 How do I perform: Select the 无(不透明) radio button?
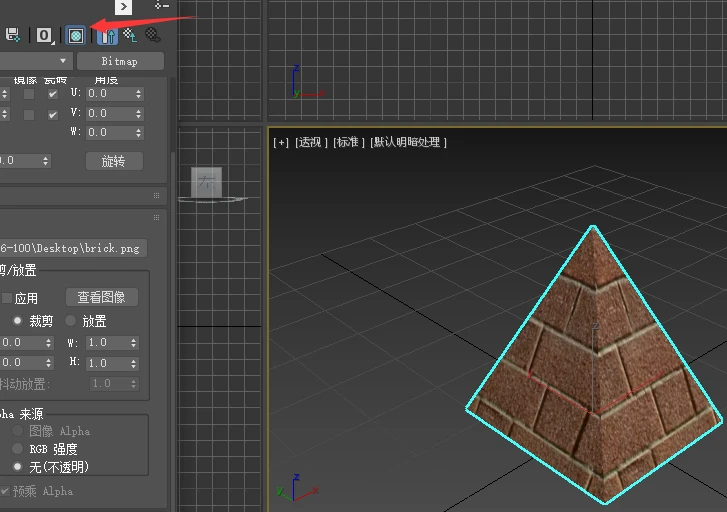click(18, 467)
